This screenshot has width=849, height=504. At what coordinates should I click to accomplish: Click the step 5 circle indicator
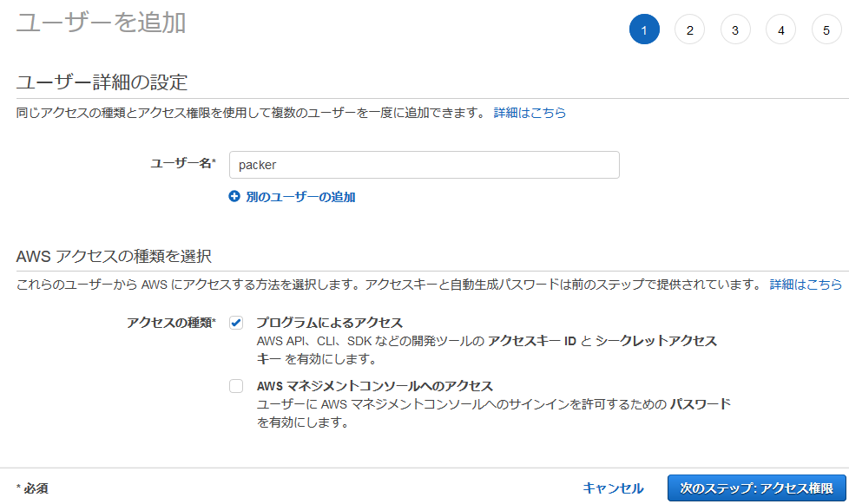tap(826, 30)
